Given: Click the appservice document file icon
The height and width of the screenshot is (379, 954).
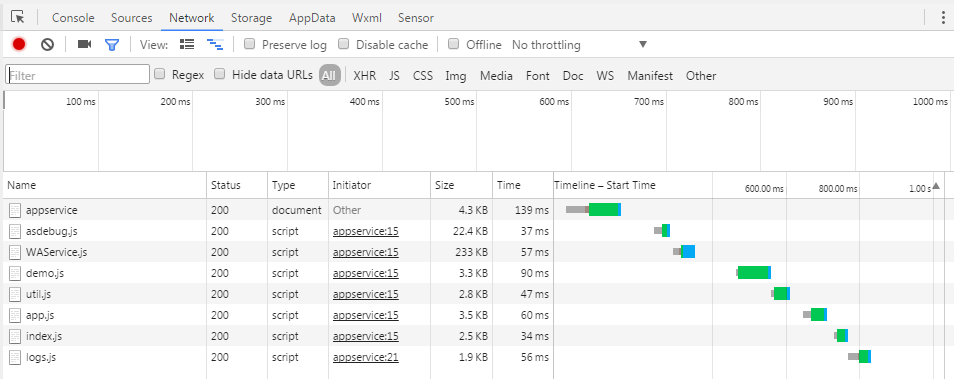Looking at the screenshot, I should [x=15, y=210].
